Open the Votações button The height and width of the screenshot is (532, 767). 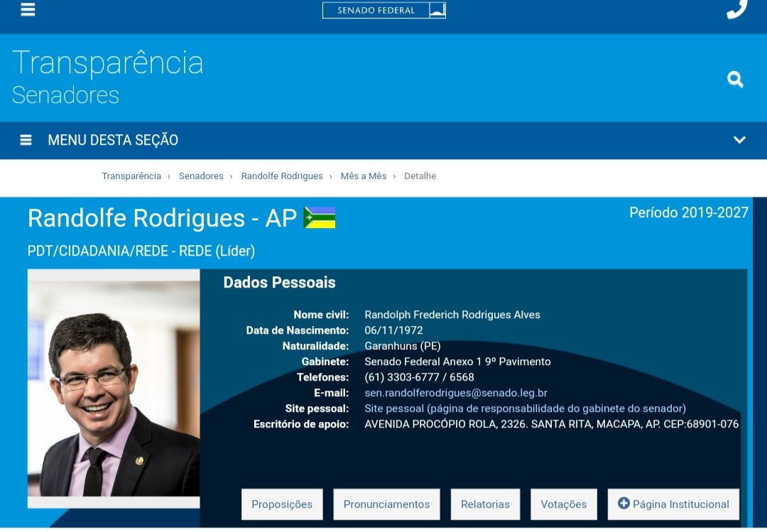563,504
